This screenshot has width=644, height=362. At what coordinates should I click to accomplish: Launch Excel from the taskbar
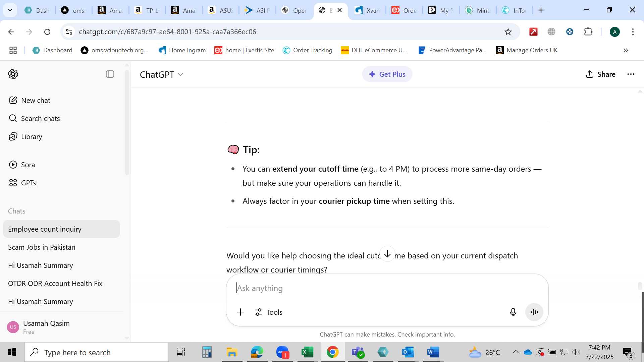pyautogui.click(x=307, y=352)
